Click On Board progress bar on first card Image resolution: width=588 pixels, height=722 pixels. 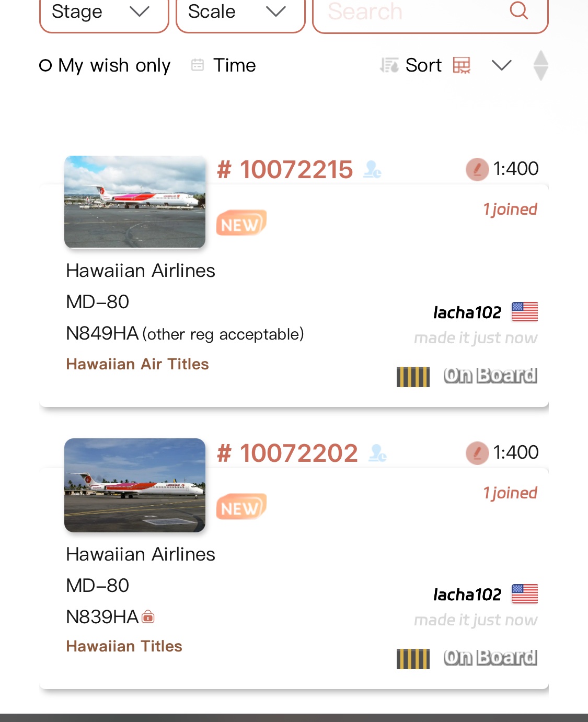click(x=413, y=377)
